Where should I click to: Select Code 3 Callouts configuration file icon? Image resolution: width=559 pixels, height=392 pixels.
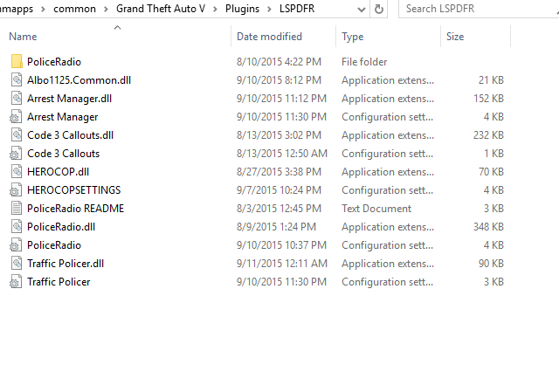pyautogui.click(x=16, y=154)
